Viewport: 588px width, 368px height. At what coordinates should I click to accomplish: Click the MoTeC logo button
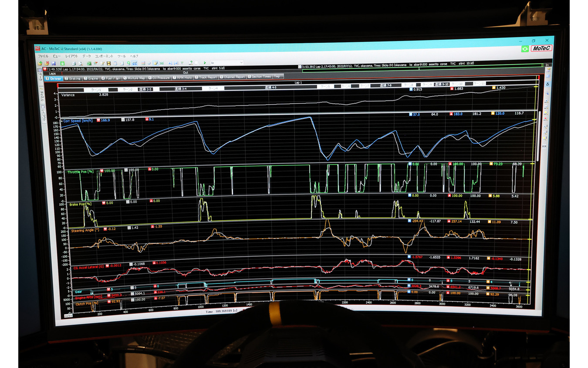(x=541, y=48)
